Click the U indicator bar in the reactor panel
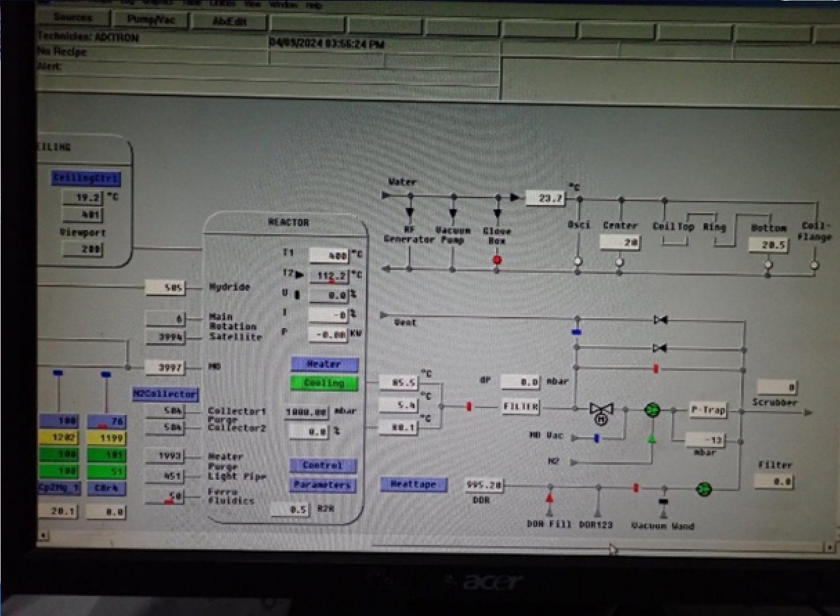 point(297,295)
